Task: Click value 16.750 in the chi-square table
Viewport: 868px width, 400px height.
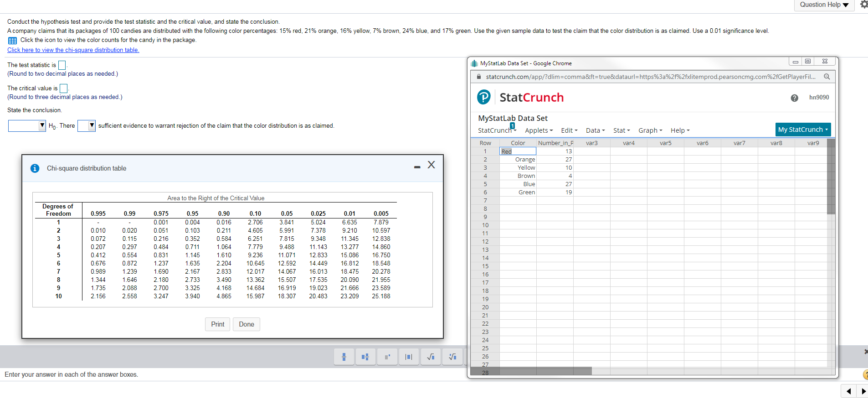Action: click(381, 255)
